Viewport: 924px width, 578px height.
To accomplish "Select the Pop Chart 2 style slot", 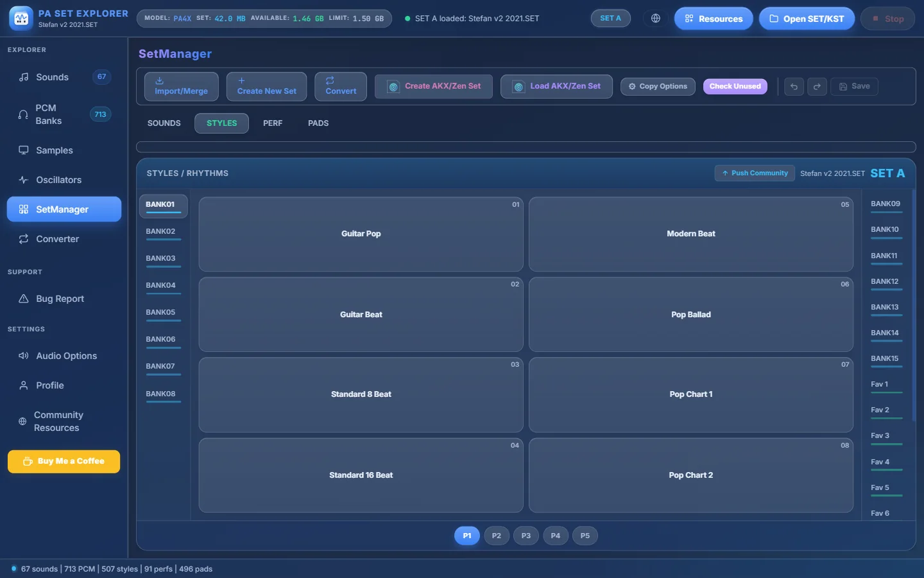I will click(x=691, y=475).
